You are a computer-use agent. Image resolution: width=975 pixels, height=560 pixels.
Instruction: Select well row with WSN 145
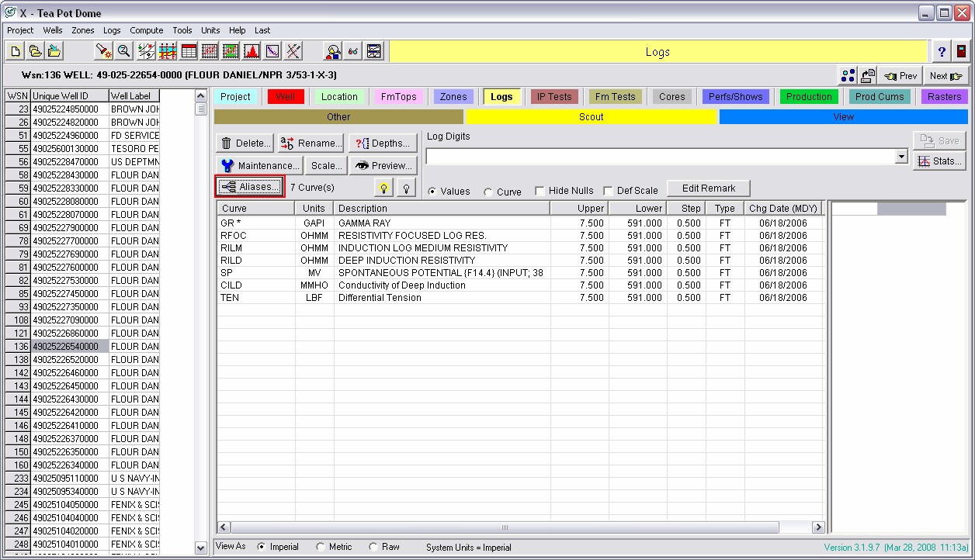click(x=82, y=413)
